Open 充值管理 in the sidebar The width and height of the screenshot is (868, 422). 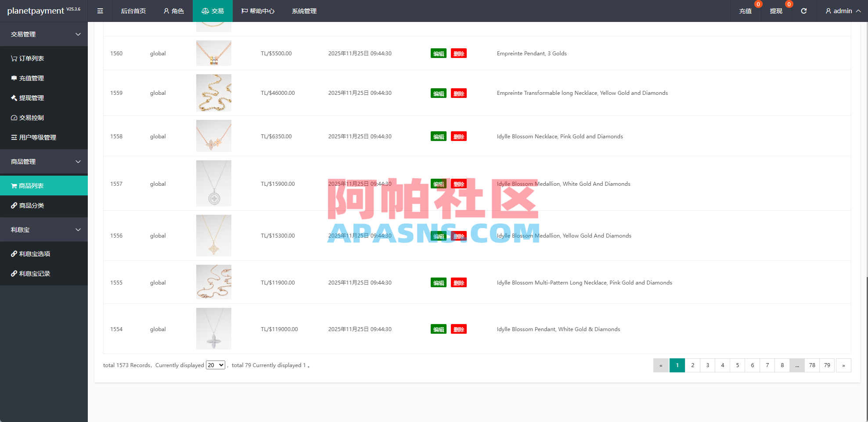click(x=44, y=78)
